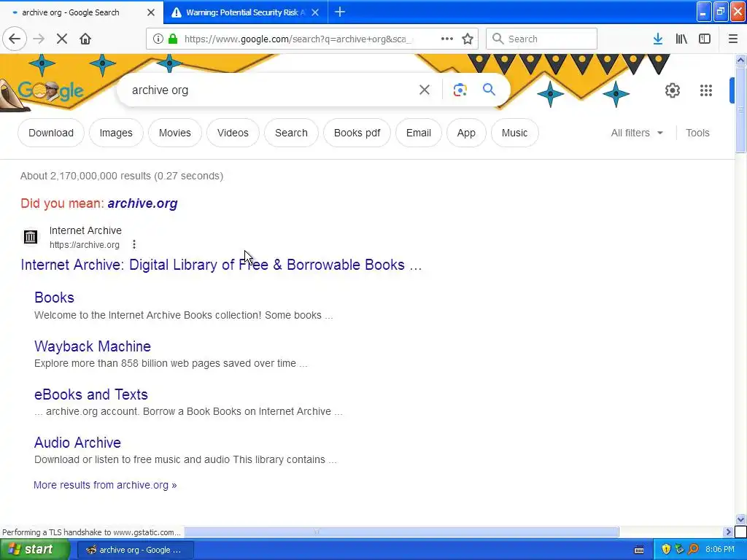Viewport: 747px width, 560px height.
Task: Click the archive.org spelling suggestion
Action: coord(142,203)
